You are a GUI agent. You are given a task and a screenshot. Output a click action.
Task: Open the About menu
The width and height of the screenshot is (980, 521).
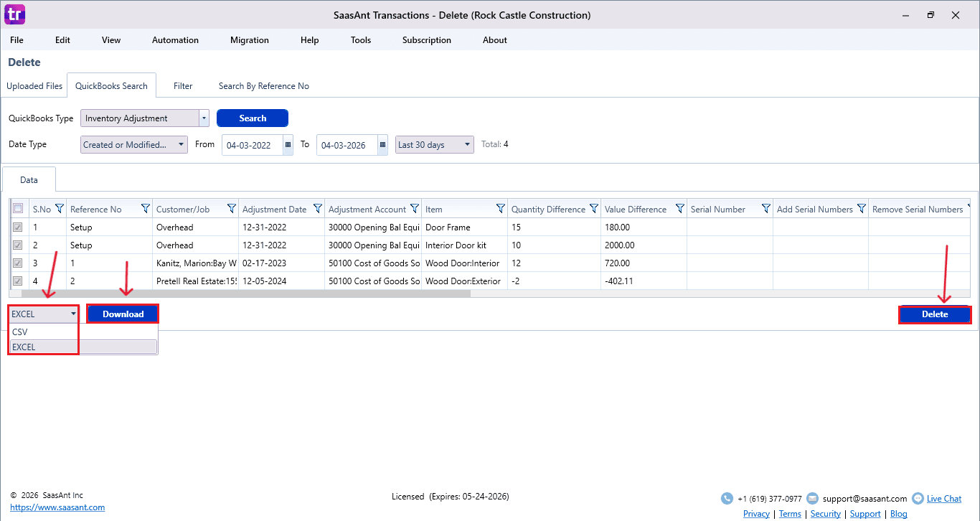click(495, 40)
